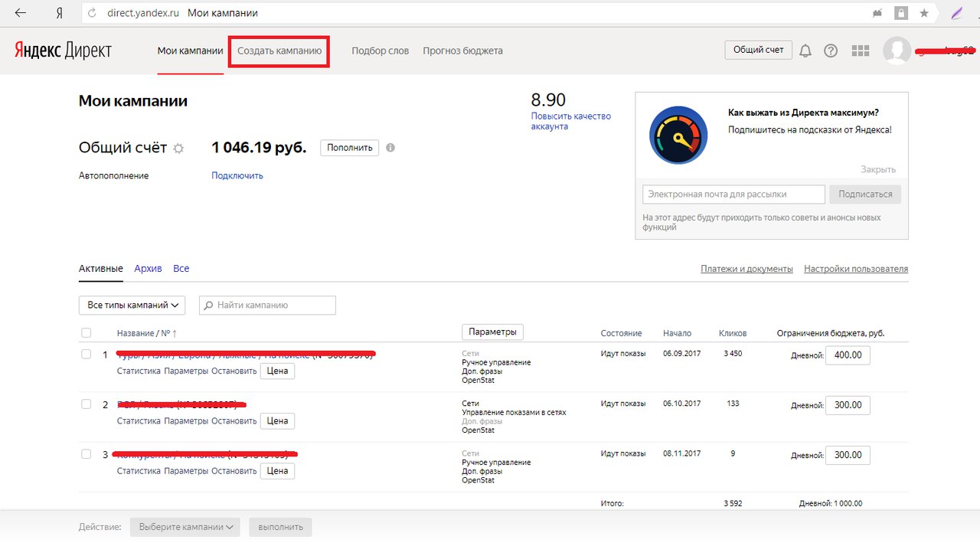
Task: Click the email subscription input field
Action: click(733, 195)
